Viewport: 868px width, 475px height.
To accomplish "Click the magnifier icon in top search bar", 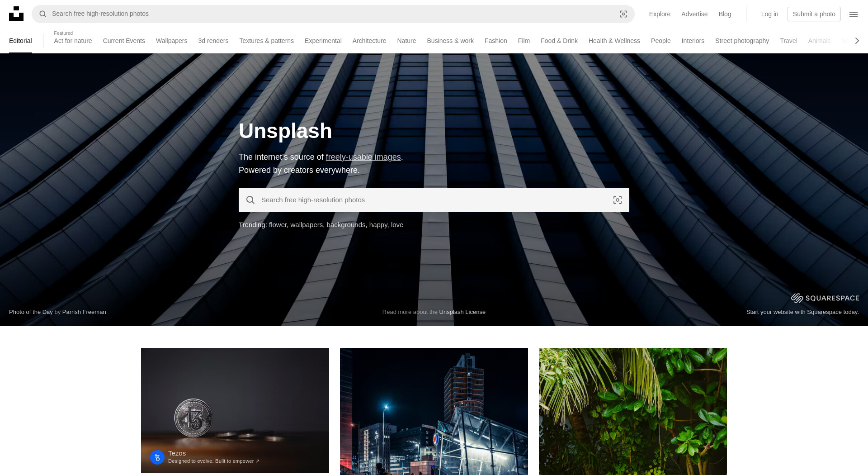I will (43, 14).
